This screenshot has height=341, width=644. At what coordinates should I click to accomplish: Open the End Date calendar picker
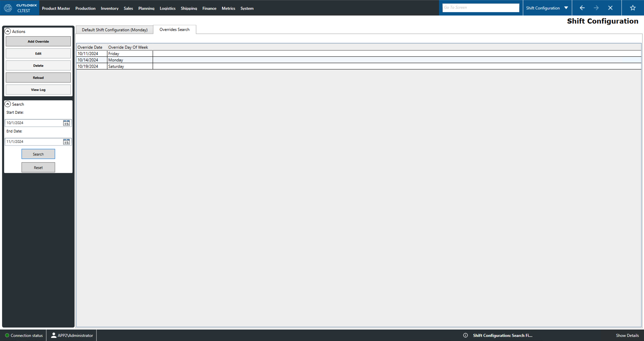pyautogui.click(x=66, y=142)
